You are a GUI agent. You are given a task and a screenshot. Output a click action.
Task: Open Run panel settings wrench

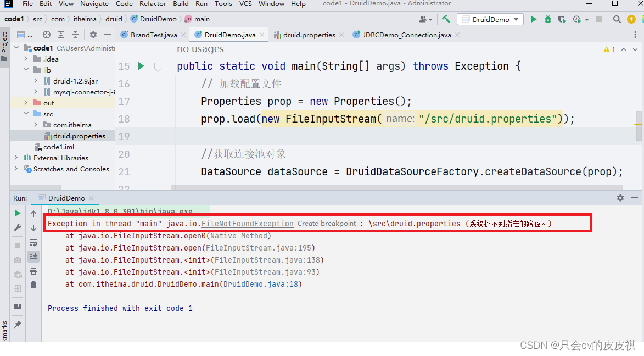pos(18,227)
